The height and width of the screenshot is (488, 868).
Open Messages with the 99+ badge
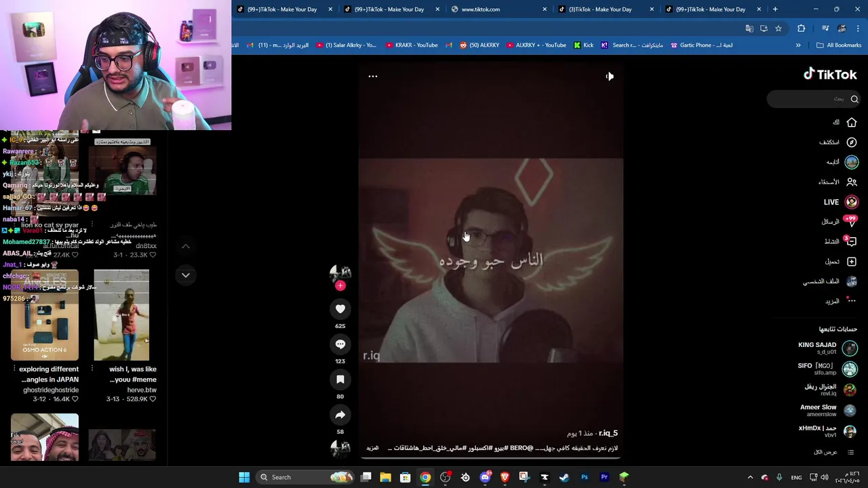(x=851, y=222)
